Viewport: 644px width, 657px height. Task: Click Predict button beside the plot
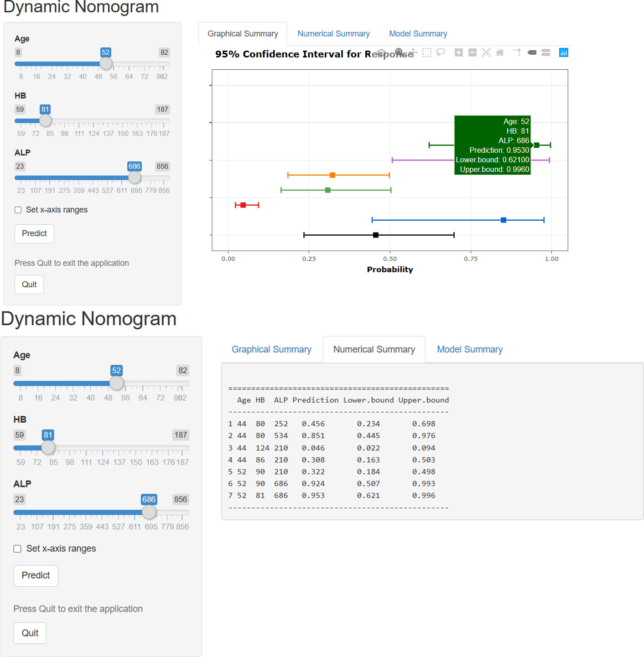pos(34,233)
